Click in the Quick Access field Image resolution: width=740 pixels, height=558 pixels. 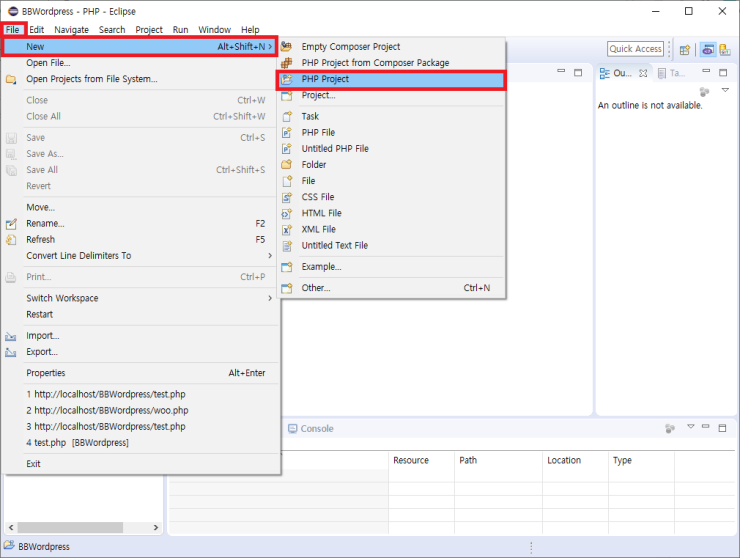pos(636,49)
